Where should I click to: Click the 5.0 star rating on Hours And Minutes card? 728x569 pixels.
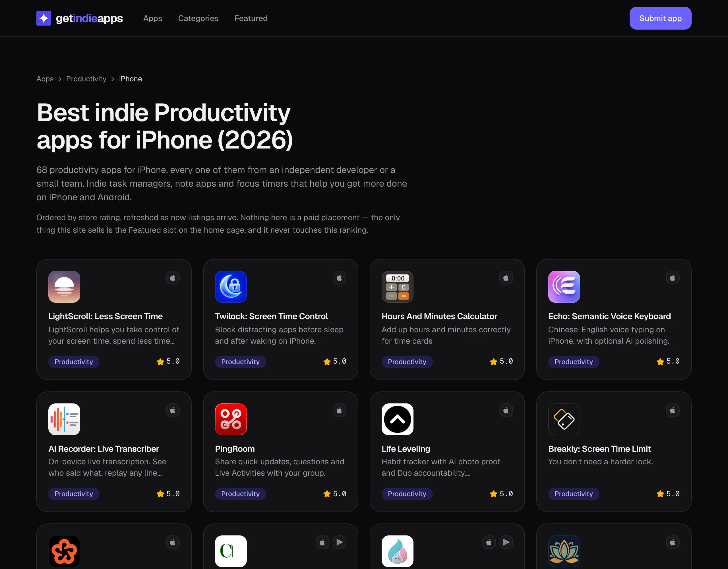[501, 362]
